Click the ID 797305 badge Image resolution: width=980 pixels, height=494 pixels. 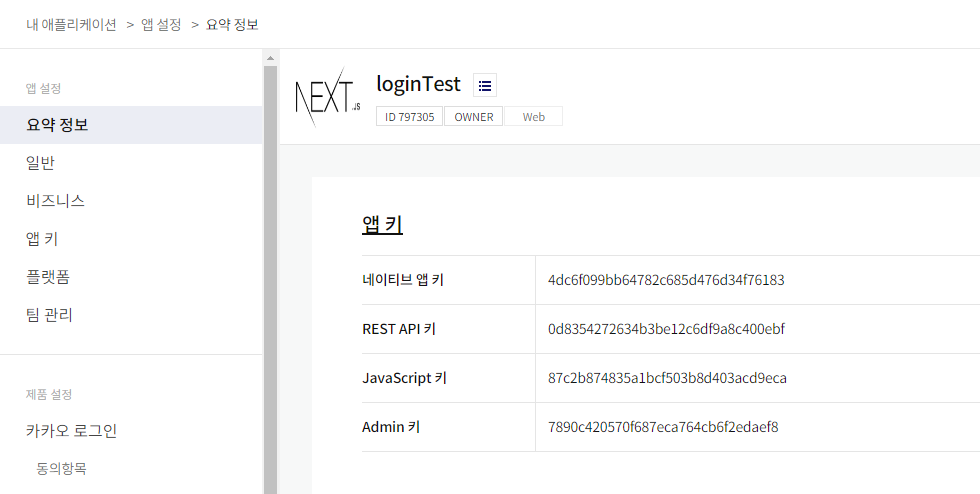(409, 116)
